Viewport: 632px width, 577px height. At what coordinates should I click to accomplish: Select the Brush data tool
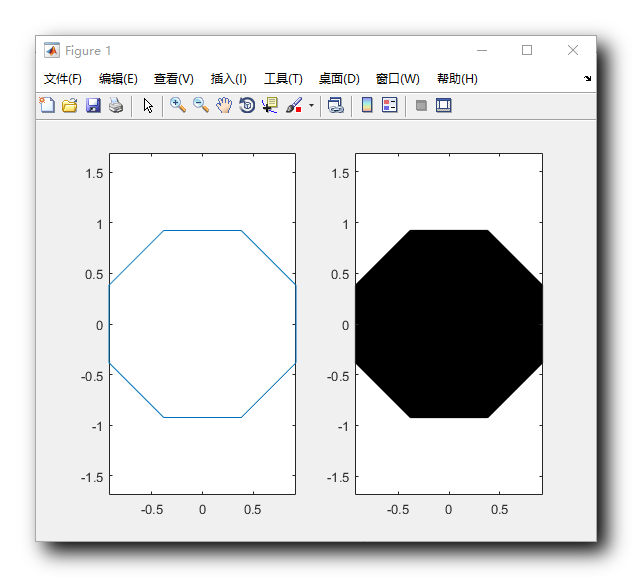(294, 105)
